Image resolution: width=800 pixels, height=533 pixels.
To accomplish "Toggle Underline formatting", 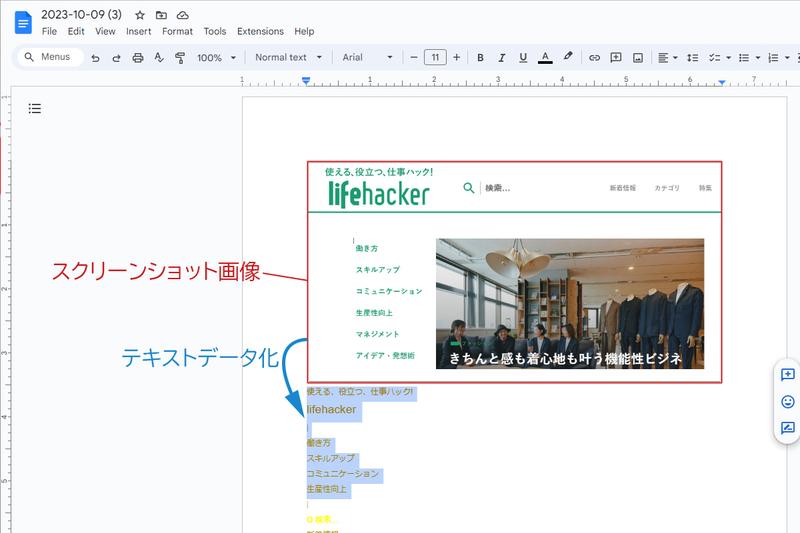I will coord(523,58).
